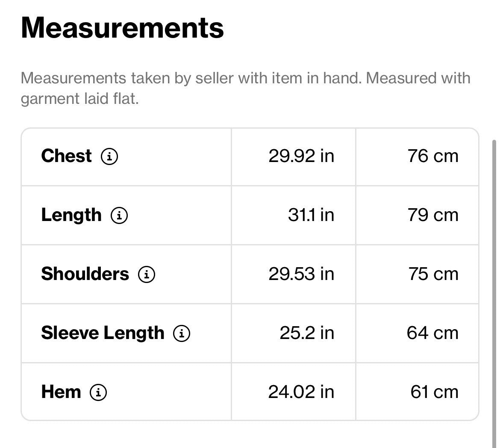The image size is (500, 448).
Task: Click the Measurements heading
Action: (123, 28)
